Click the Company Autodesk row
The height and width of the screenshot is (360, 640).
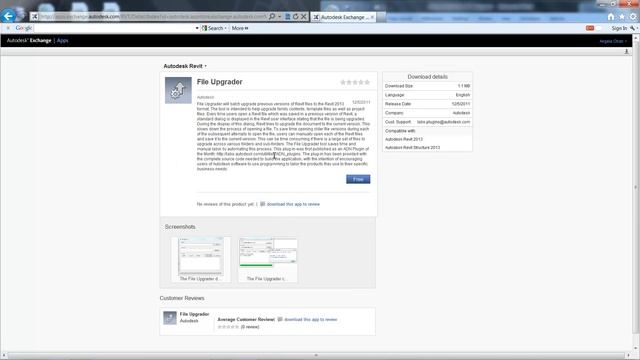coord(427,113)
